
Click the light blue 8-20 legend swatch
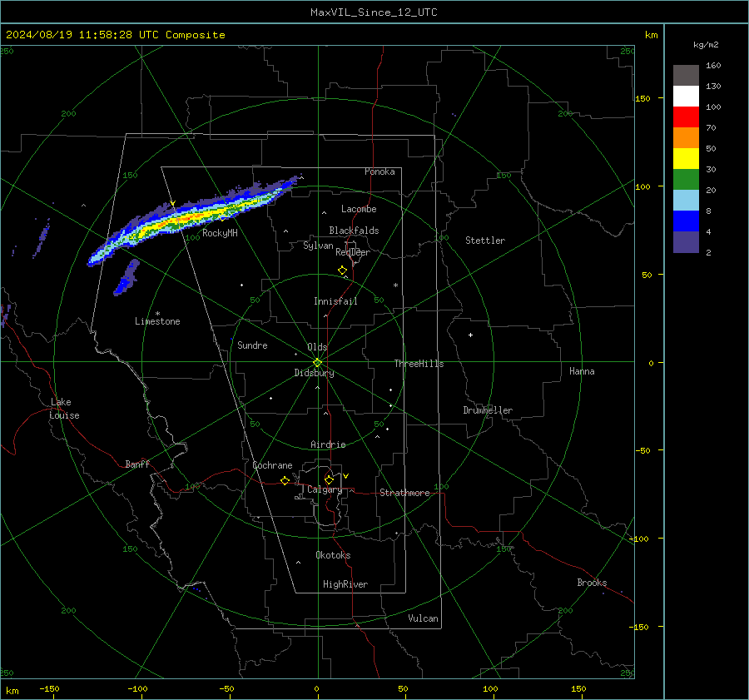[686, 201]
